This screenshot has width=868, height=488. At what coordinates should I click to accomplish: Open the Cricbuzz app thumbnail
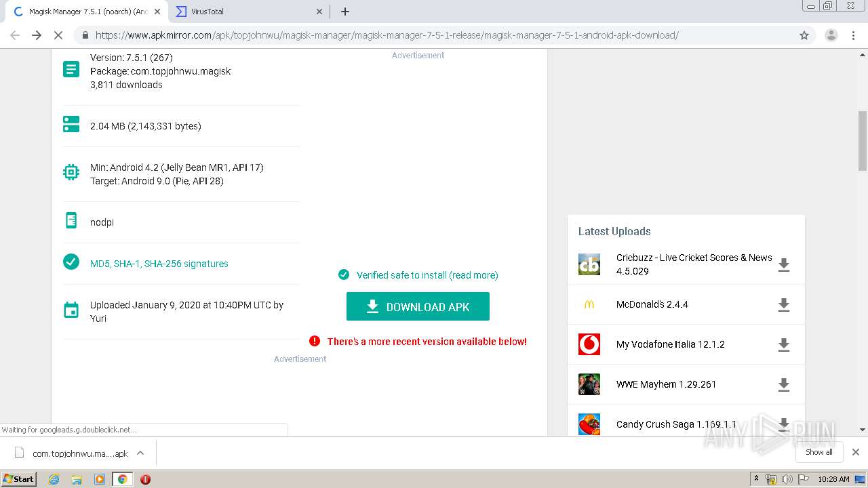589,264
